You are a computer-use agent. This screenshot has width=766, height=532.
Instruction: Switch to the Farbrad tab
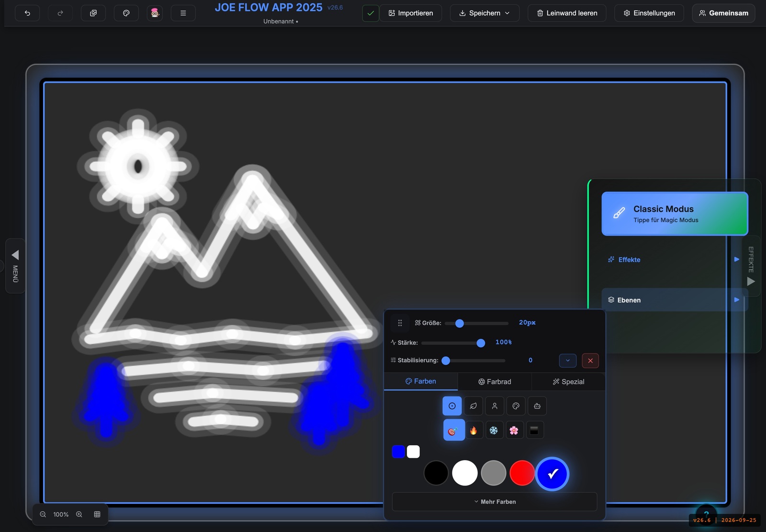[x=495, y=382]
